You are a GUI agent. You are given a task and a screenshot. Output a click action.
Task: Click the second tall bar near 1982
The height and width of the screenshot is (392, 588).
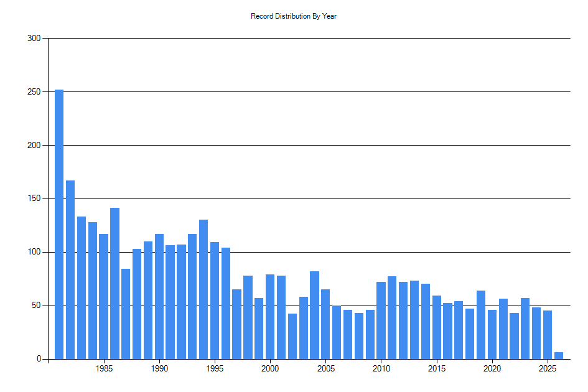[x=69, y=268]
